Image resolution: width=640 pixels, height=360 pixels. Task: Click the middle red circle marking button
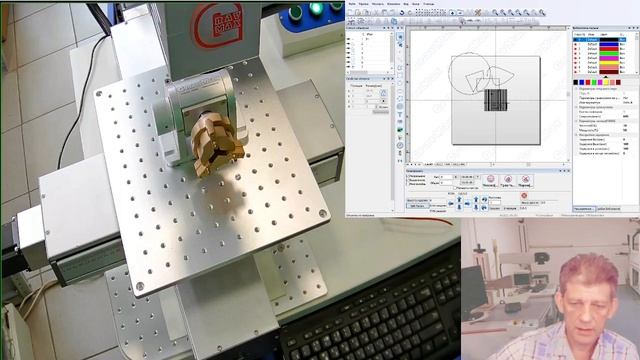(x=508, y=181)
